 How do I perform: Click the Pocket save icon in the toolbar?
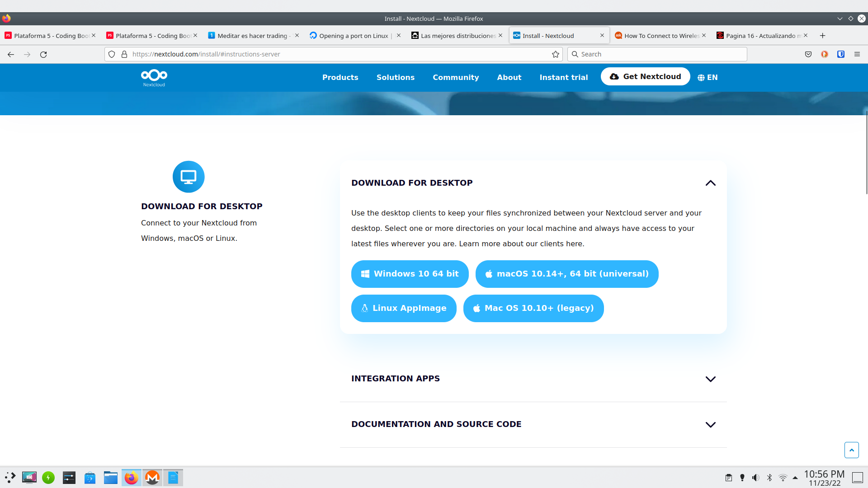(x=808, y=54)
